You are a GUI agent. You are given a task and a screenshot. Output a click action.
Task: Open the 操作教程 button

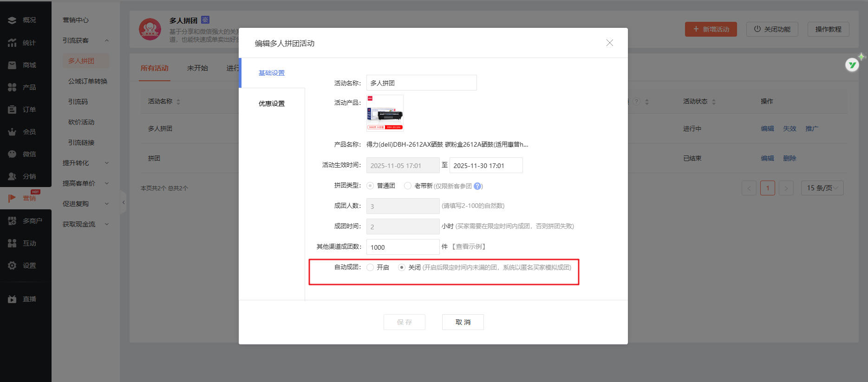coord(829,29)
